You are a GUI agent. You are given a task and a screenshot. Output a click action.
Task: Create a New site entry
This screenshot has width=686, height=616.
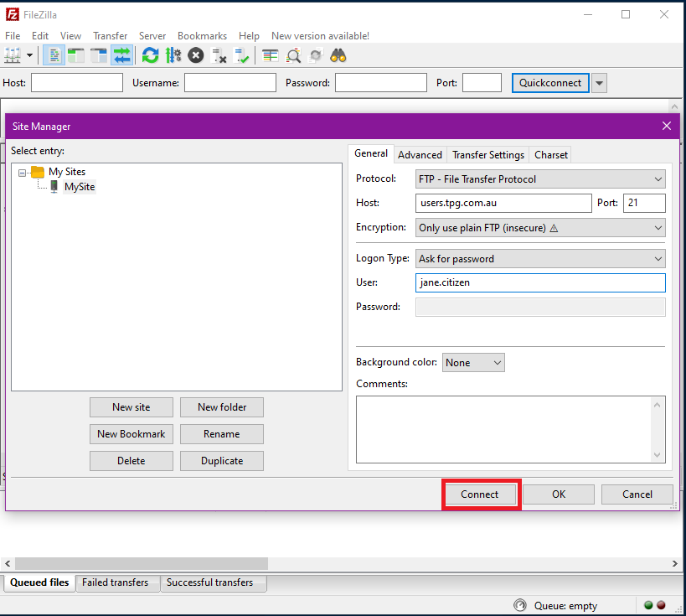point(131,406)
